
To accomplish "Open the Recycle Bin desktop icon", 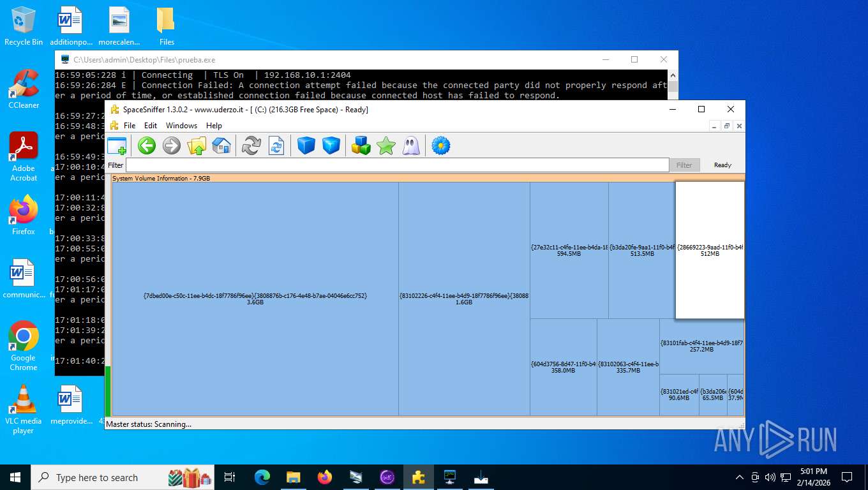I will point(24,27).
